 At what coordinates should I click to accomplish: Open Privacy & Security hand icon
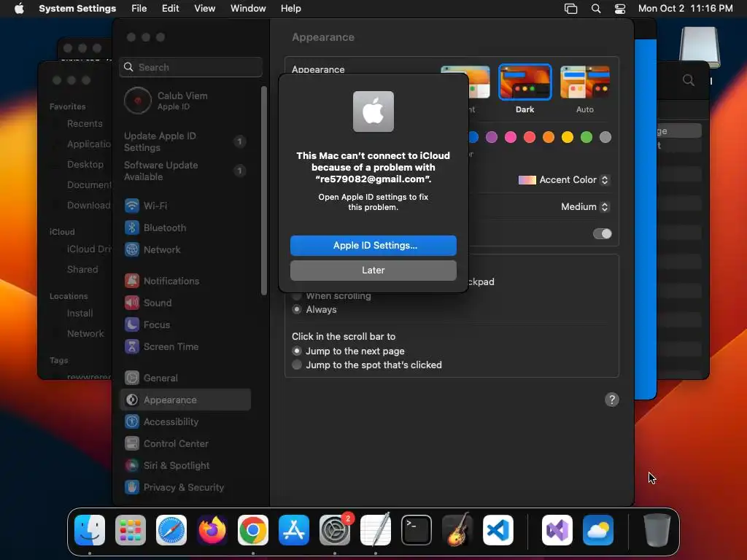[132, 488]
